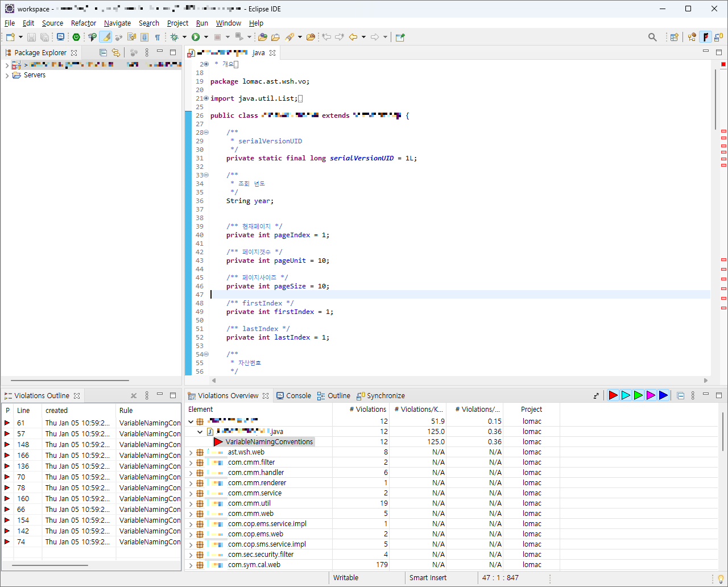Click Collapse All in Package Explorer

pos(103,52)
